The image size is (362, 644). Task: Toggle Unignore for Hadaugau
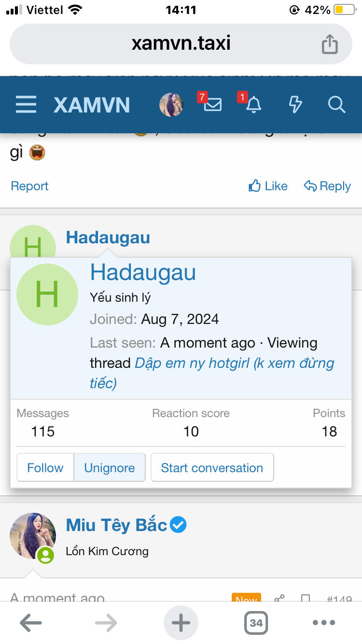pos(110,468)
